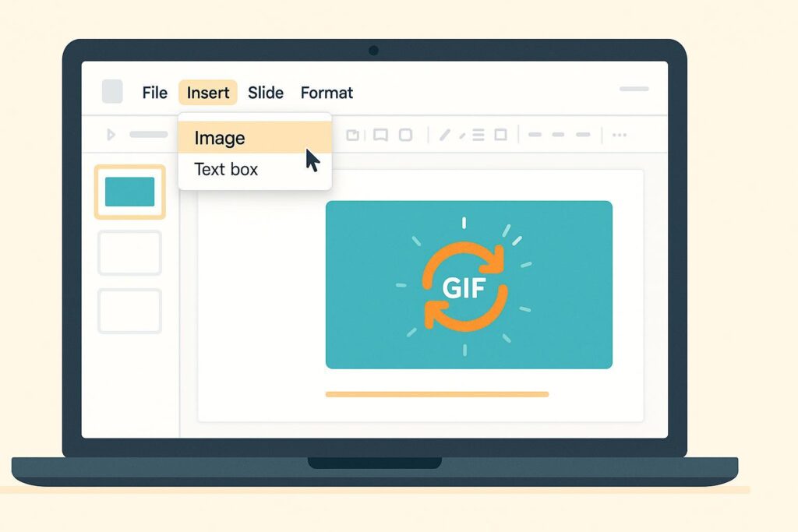Click the teal GIF image on the slide
798x532 pixels.
(468, 284)
